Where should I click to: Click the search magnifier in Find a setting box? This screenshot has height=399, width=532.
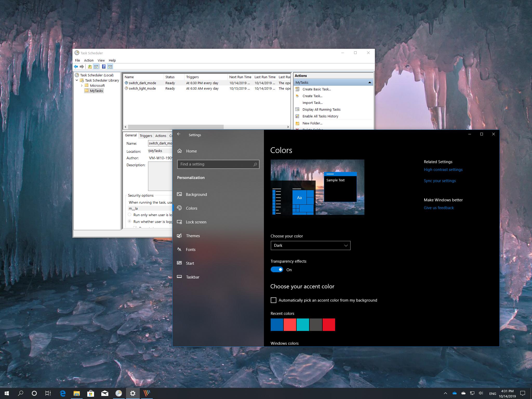point(255,164)
